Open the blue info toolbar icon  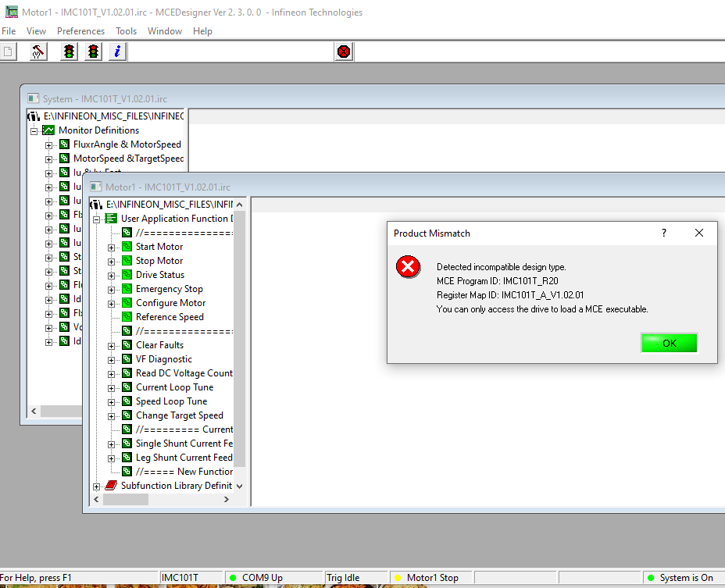[x=116, y=51]
